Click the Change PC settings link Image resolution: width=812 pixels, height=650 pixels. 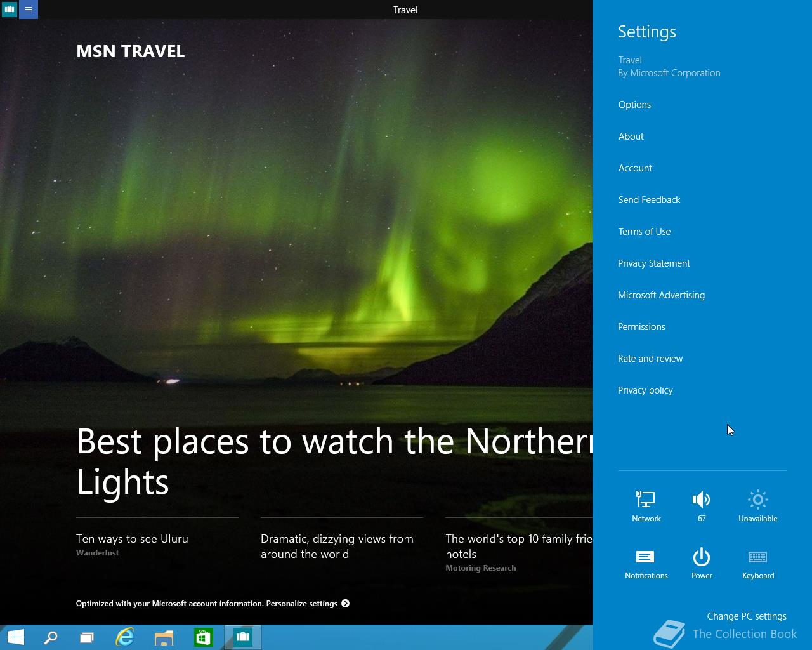[x=747, y=616]
